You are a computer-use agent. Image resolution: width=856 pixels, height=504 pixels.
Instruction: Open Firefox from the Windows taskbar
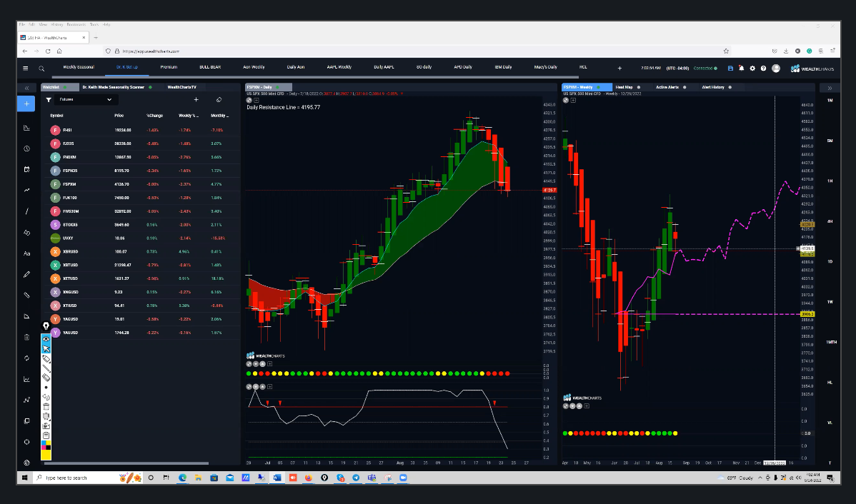309,478
